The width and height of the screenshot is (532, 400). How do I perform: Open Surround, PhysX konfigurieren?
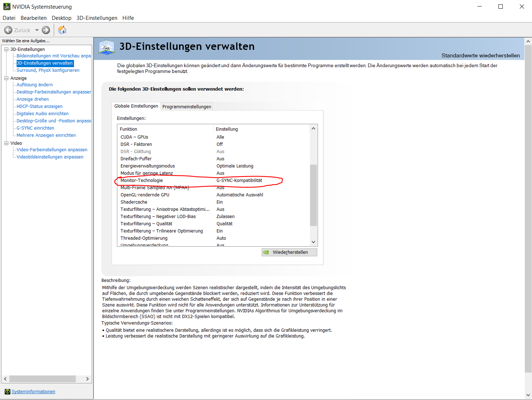(x=48, y=70)
